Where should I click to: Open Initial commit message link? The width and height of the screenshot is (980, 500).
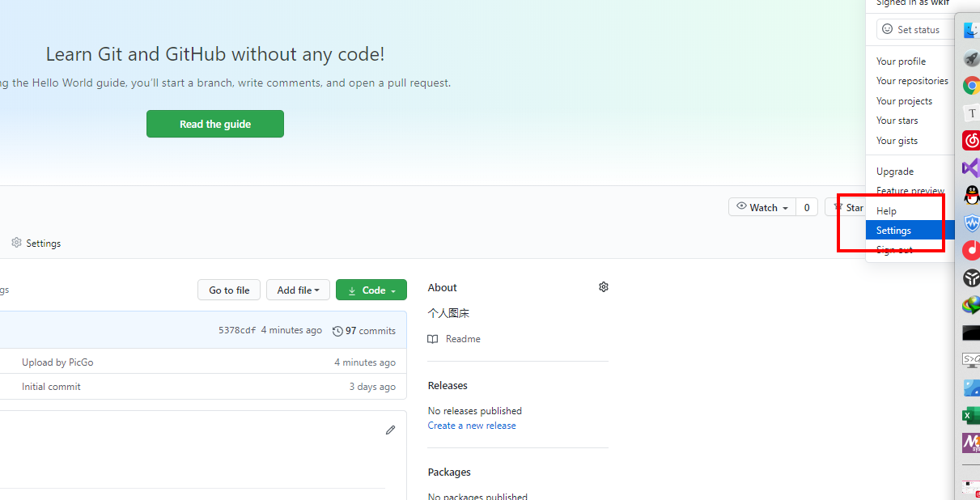tap(51, 387)
